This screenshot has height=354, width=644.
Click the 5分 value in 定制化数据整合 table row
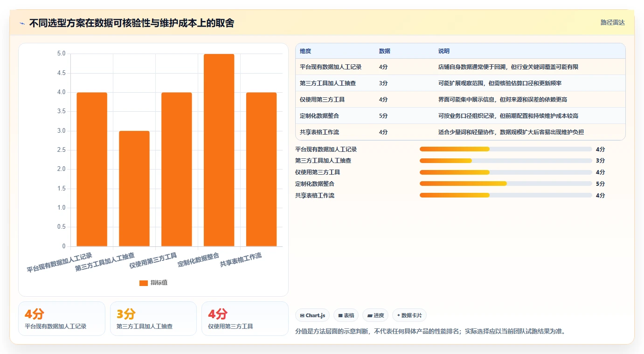(x=383, y=116)
